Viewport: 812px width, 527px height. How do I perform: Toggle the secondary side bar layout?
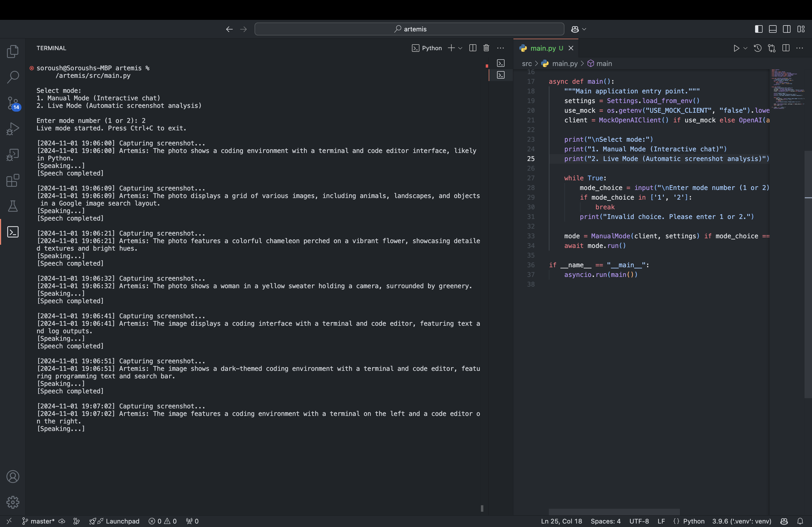pyautogui.click(x=786, y=29)
